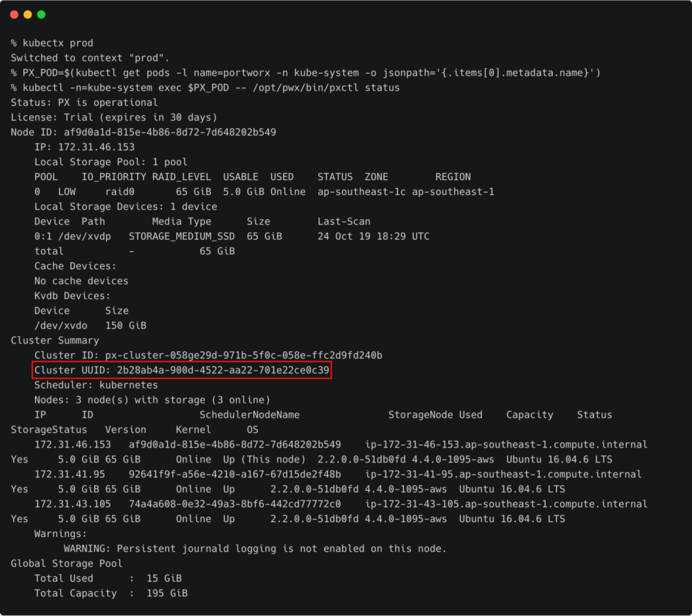Image resolution: width=692 pixels, height=616 pixels.
Task: Click the yellow minimize window button
Action: [28, 14]
